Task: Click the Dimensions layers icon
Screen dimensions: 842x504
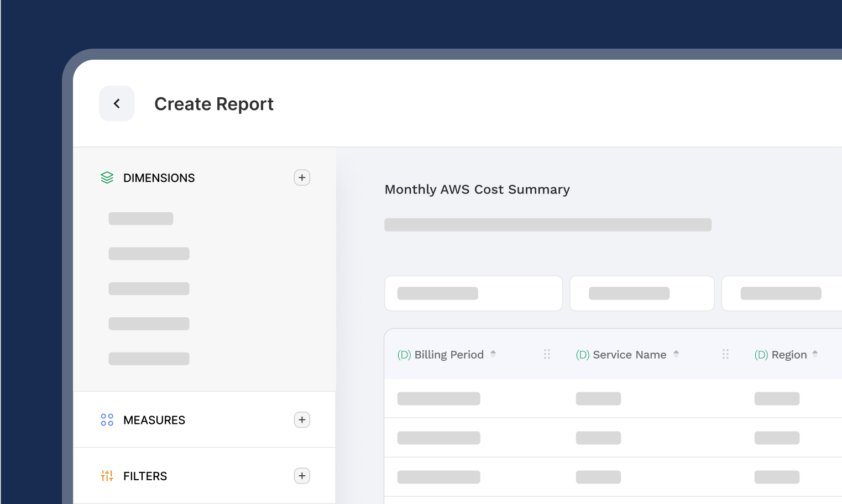Action: 107,177
